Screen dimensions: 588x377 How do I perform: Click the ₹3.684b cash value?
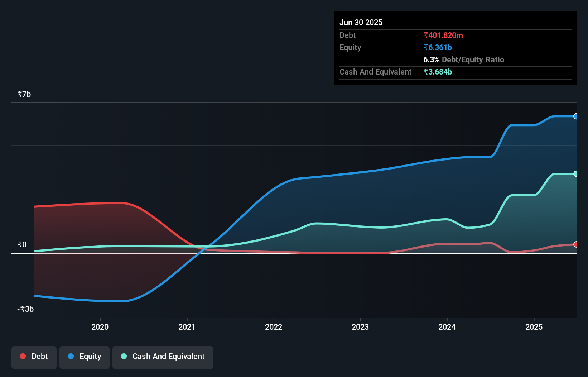[x=438, y=72]
